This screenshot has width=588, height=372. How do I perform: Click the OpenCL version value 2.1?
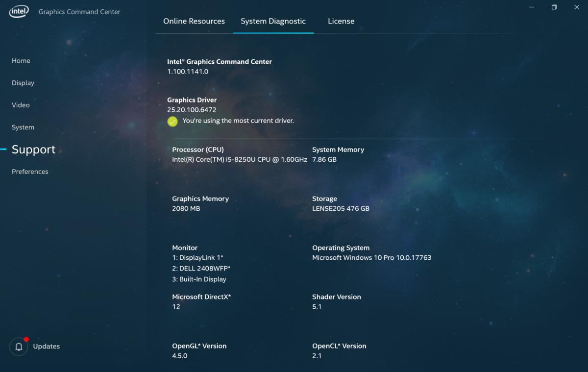[317, 356]
